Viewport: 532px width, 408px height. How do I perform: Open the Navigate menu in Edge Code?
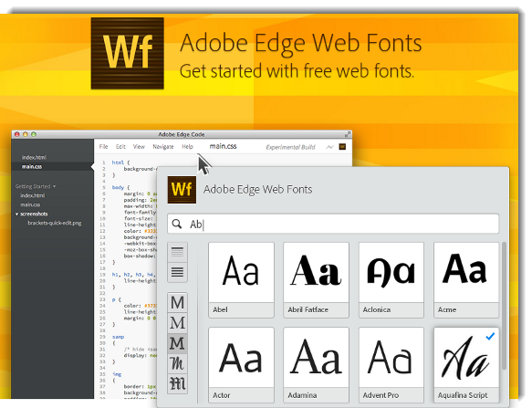tap(163, 147)
